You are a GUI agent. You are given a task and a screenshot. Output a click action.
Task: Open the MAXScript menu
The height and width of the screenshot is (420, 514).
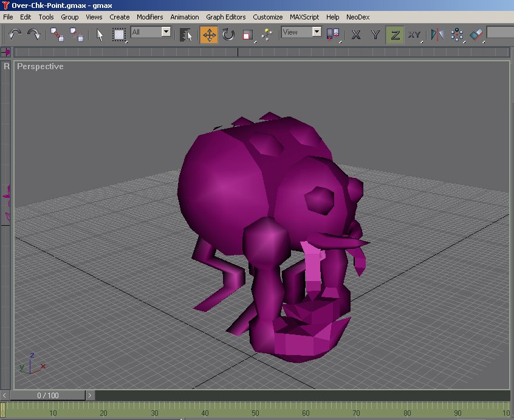coord(304,17)
